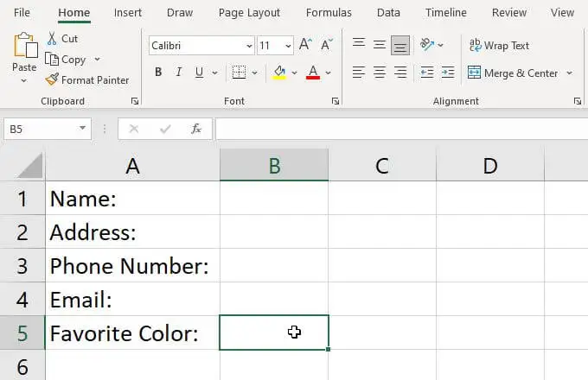Open the Calibri font name dropdown
Viewport: 588px width, 380px height.
(x=249, y=46)
